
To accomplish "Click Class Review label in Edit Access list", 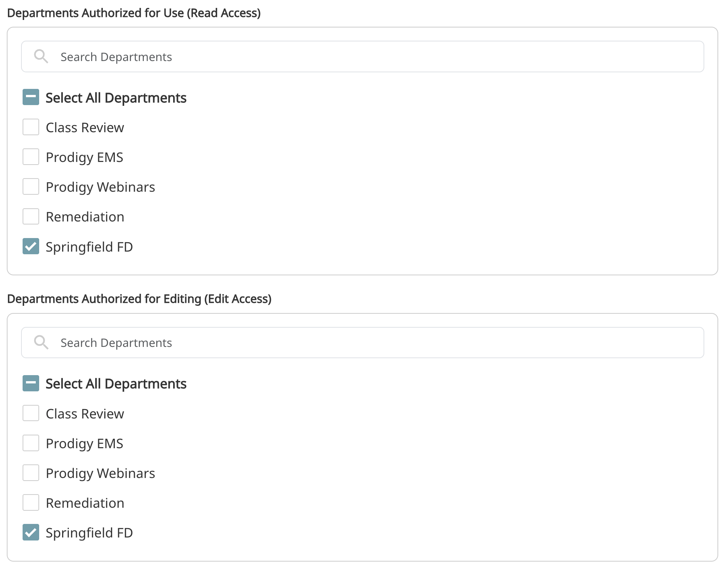I will tap(85, 414).
